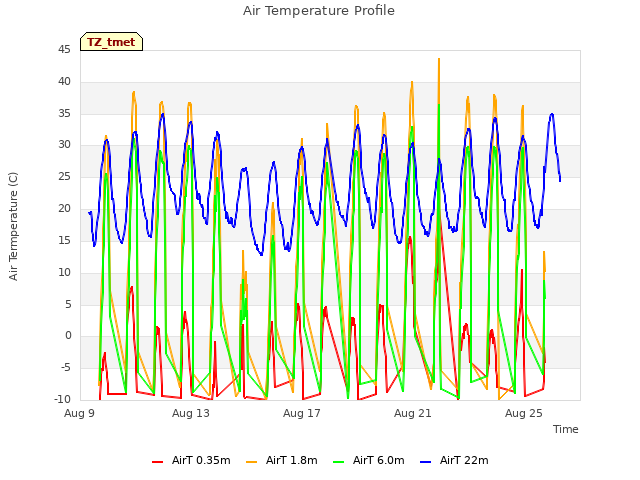Screen dimensions: 640x480
Task: Click the orange AirT 1.8m legend swatch
Action: [x=251, y=462]
